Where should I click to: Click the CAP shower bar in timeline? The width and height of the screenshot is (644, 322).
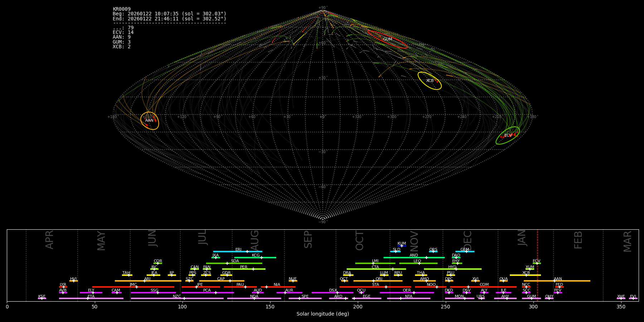coord(222,281)
